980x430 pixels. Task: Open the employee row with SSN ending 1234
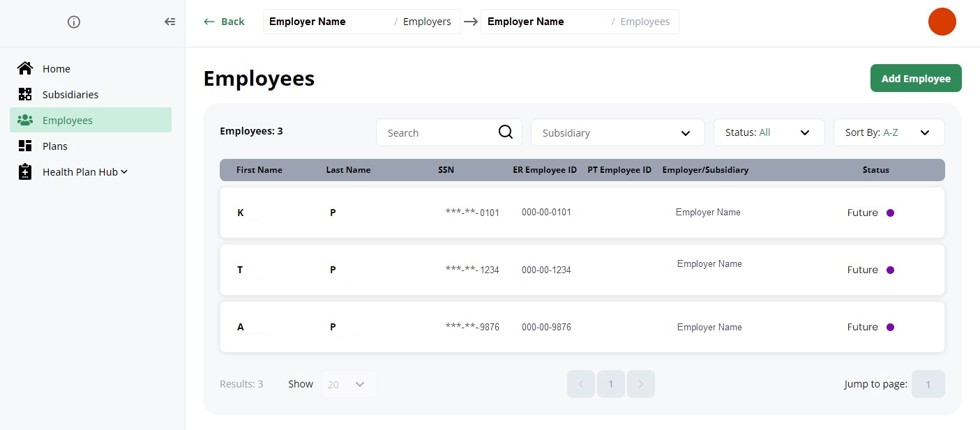tap(582, 270)
